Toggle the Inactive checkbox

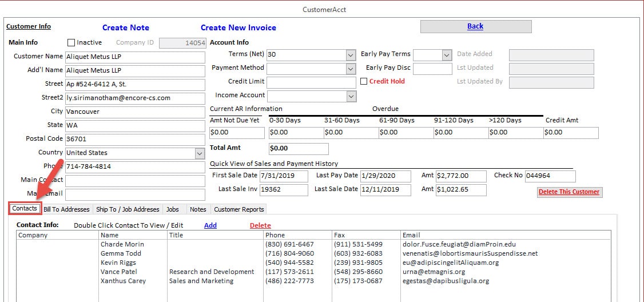(x=71, y=43)
